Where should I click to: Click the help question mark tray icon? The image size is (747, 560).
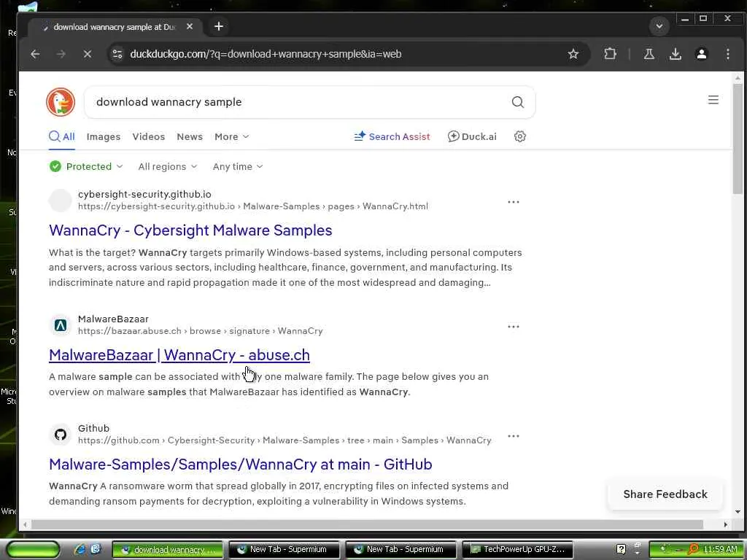[621, 549]
